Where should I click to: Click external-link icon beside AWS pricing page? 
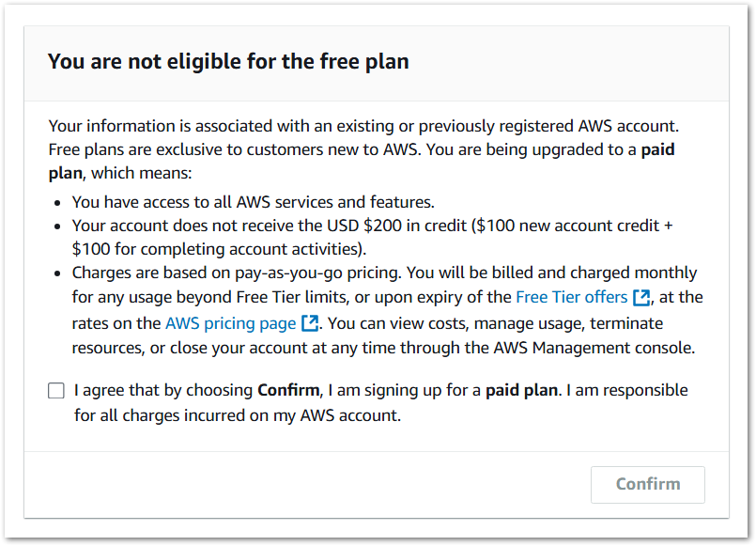(310, 323)
